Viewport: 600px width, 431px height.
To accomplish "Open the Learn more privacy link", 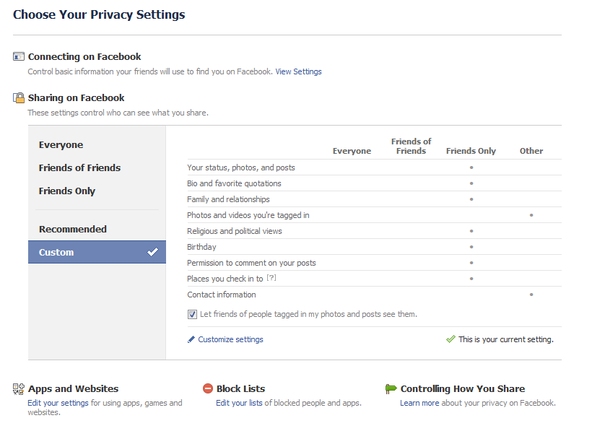I will (x=419, y=403).
